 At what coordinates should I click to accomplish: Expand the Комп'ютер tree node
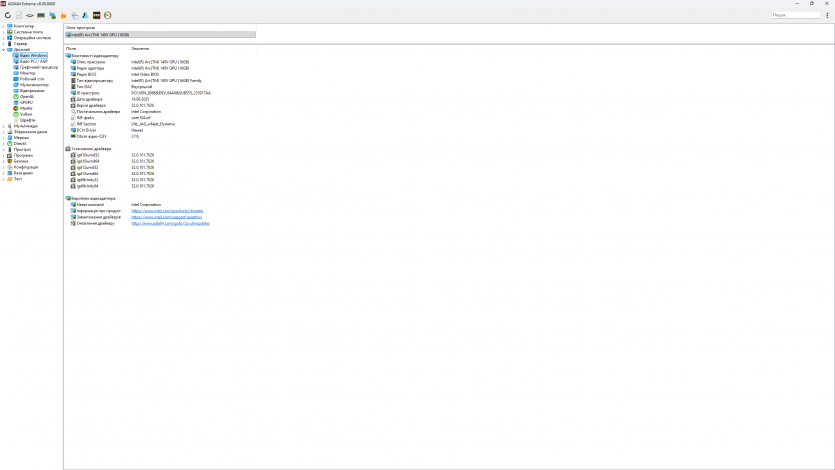point(4,26)
